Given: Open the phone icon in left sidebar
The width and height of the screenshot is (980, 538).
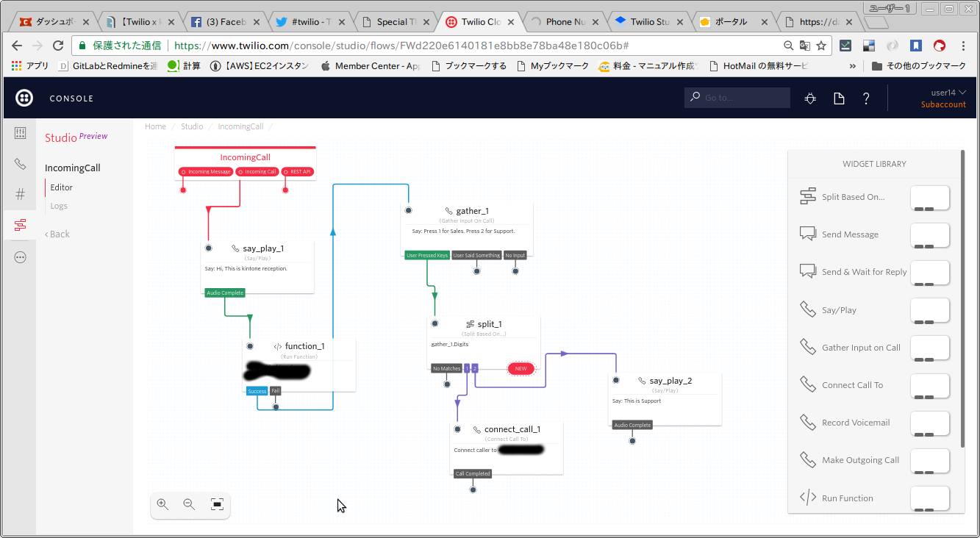Looking at the screenshot, I should coord(20,164).
